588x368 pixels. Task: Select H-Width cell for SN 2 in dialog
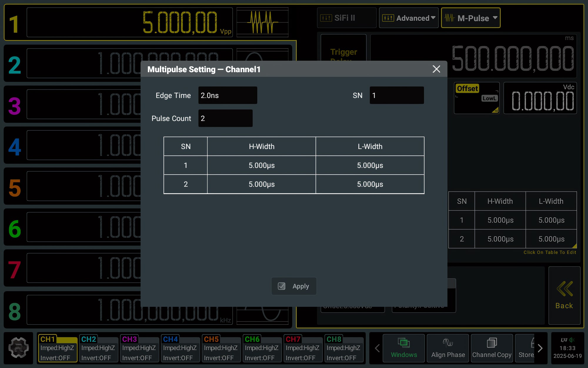click(x=261, y=184)
